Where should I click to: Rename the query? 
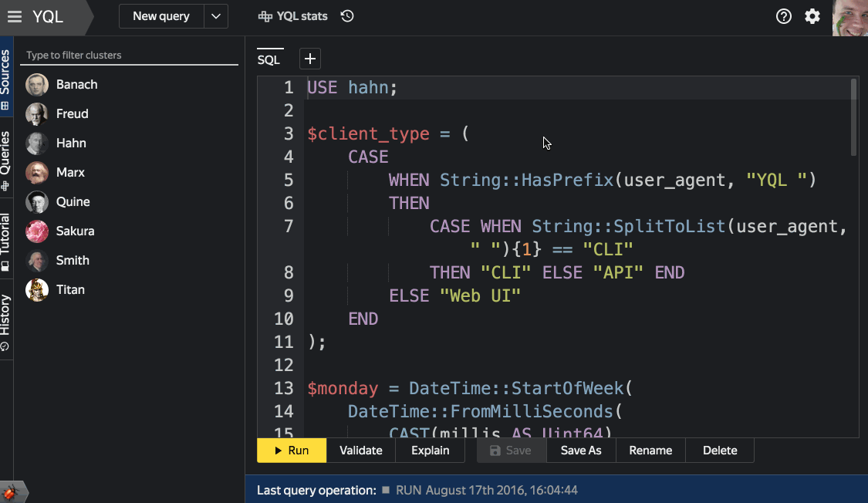(x=650, y=451)
